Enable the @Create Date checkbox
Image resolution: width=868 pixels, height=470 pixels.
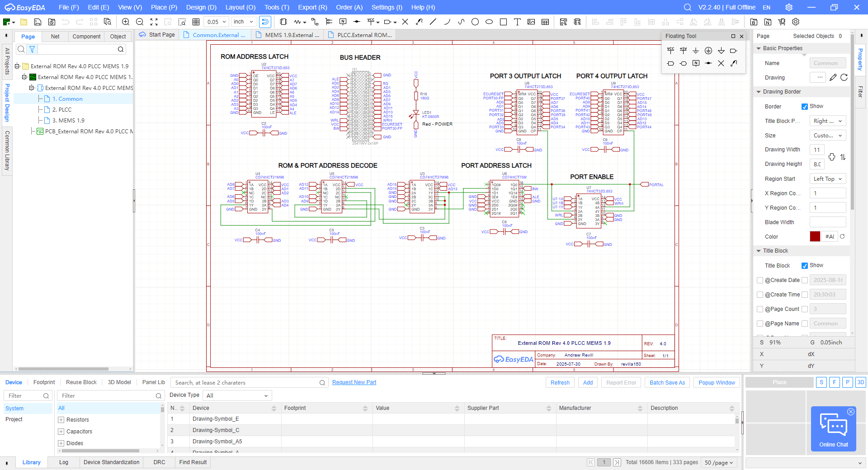click(760, 280)
